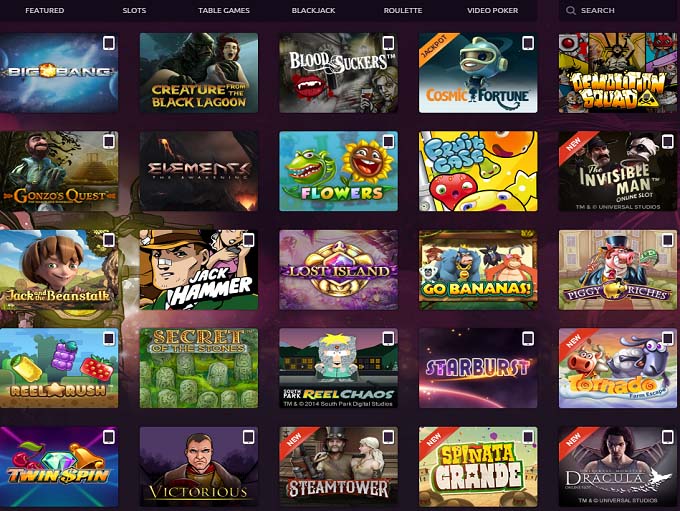Screen dimensions: 680x511
Task: Click the mobile icon on Starburst tile
Action: point(528,338)
